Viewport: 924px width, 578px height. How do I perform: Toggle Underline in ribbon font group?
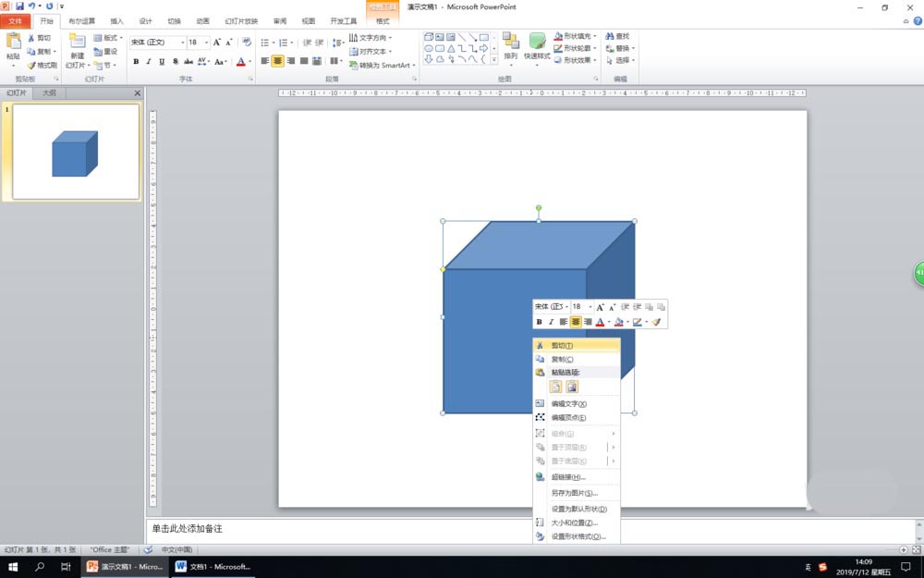pyautogui.click(x=162, y=61)
